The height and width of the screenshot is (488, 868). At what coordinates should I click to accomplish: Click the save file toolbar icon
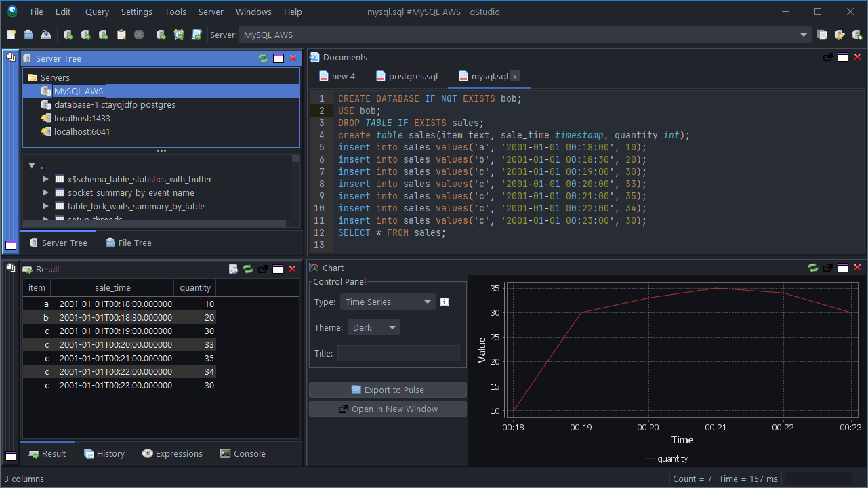tap(46, 35)
